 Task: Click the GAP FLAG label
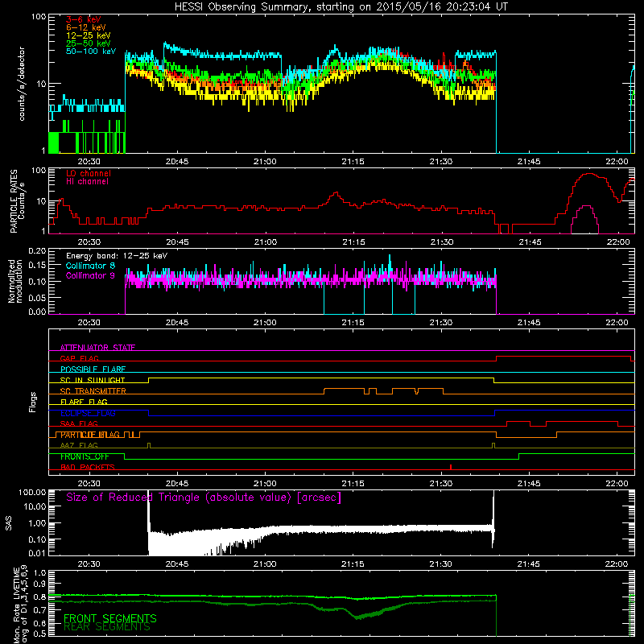(x=79, y=358)
